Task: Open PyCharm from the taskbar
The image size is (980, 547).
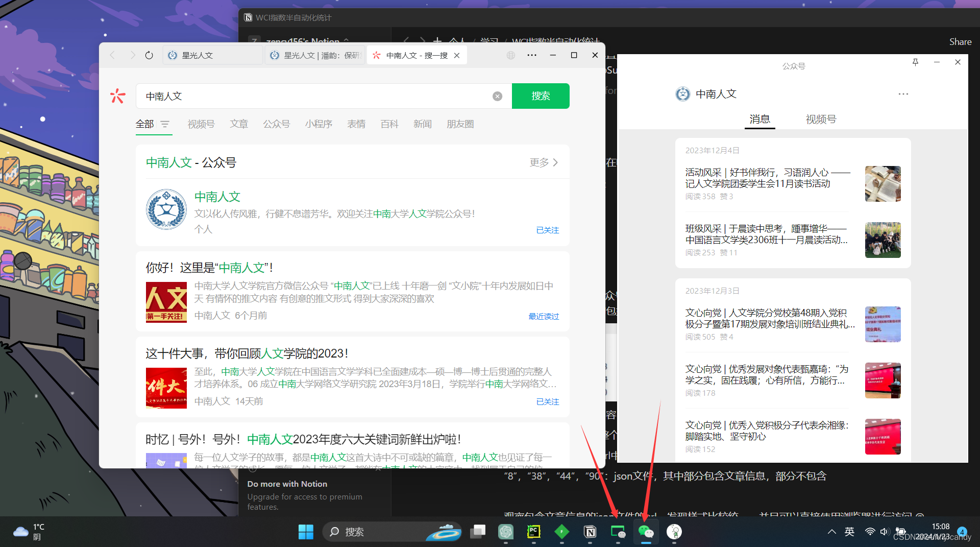Action: (x=533, y=532)
